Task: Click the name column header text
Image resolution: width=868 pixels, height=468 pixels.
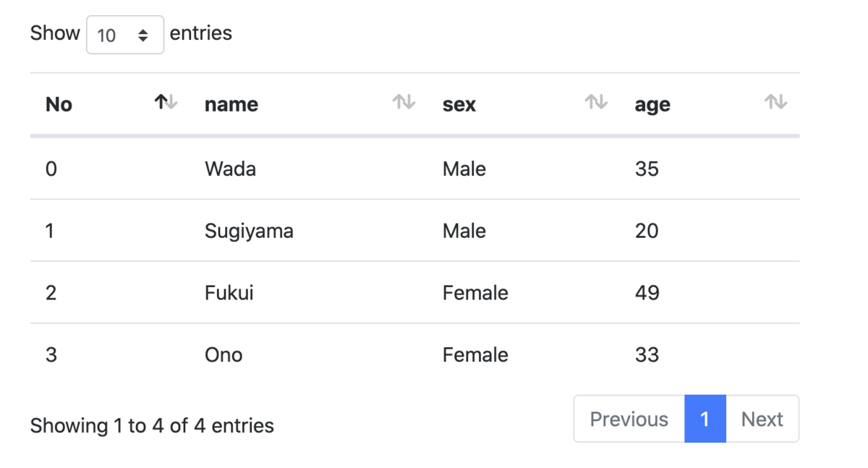Action: pyautogui.click(x=231, y=104)
